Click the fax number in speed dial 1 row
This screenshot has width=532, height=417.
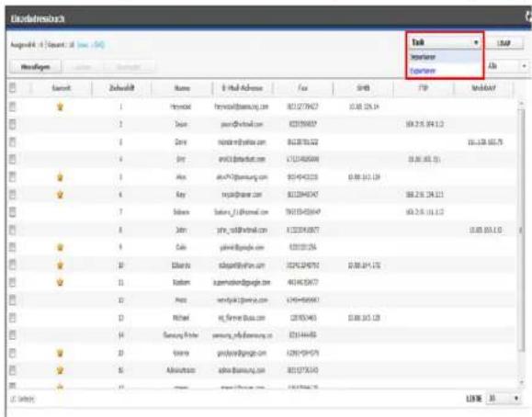302,107
